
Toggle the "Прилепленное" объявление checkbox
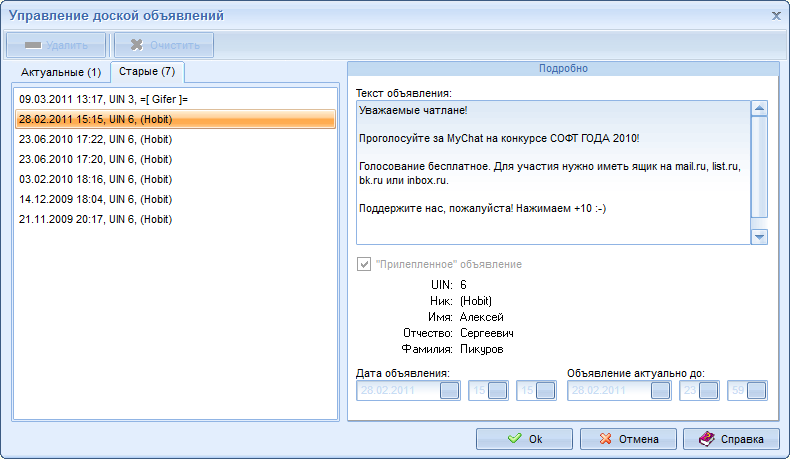tap(364, 264)
